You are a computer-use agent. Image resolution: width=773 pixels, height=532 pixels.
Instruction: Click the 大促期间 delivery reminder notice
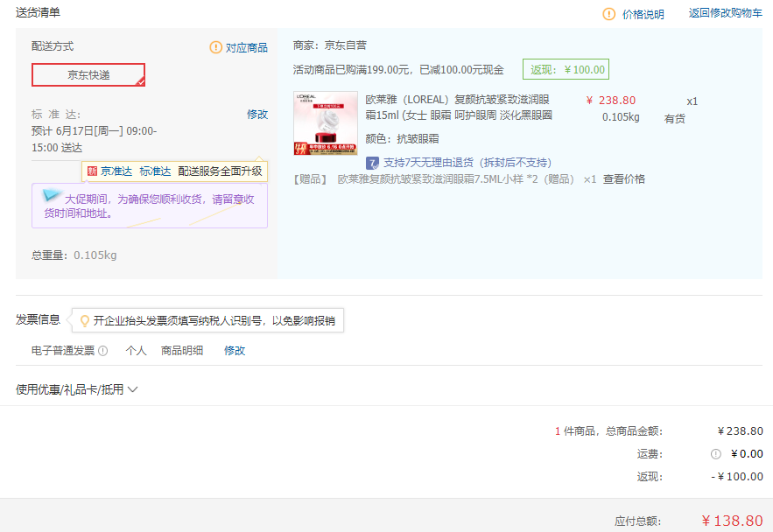tap(150, 206)
